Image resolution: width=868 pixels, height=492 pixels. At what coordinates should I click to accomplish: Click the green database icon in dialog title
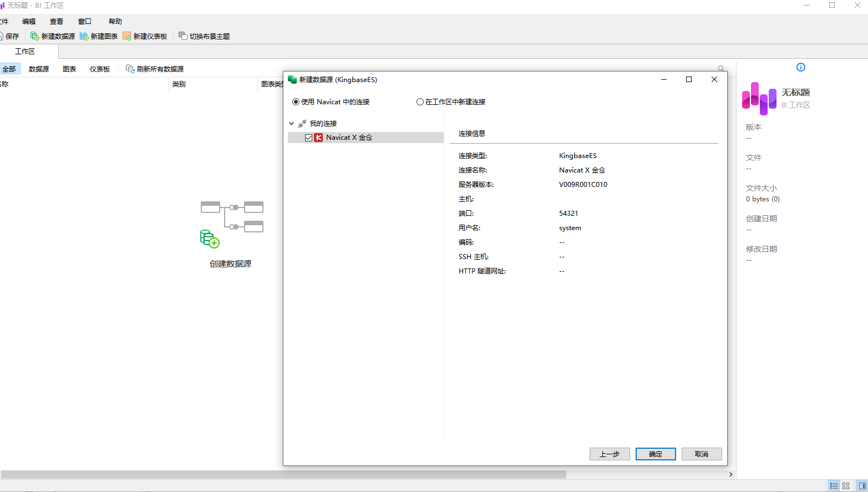point(292,80)
